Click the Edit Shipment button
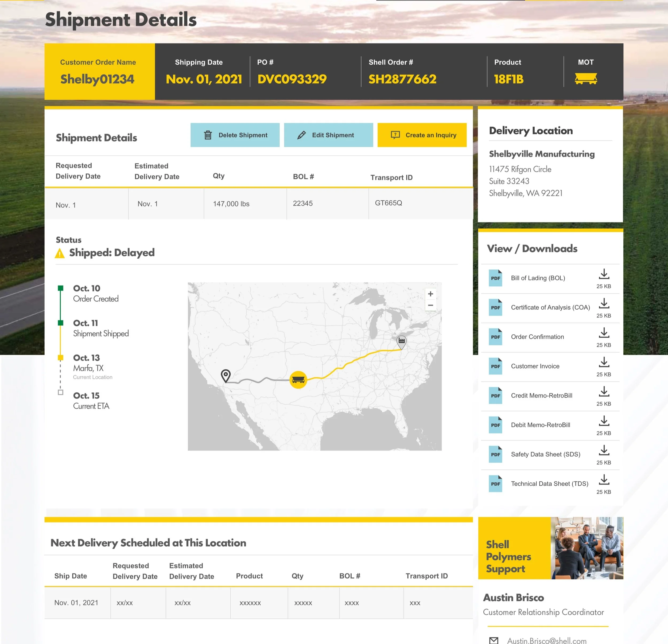Viewport: 668px width, 644px height. point(328,135)
